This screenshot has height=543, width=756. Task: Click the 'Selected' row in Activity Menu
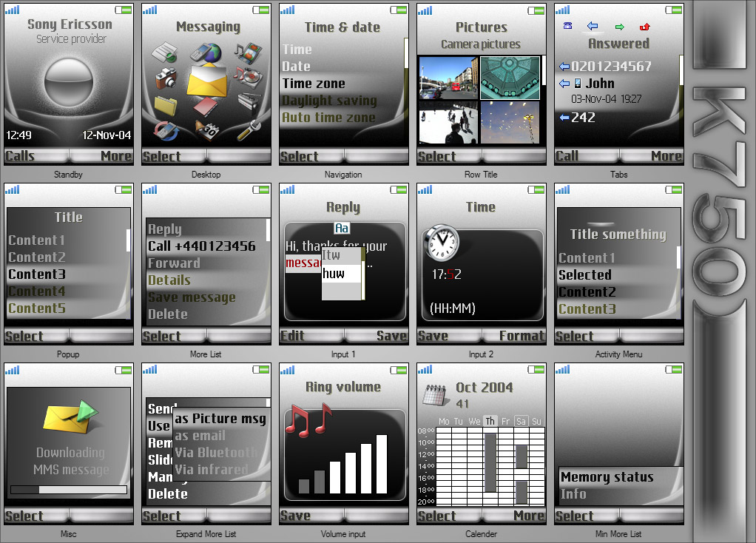point(618,274)
